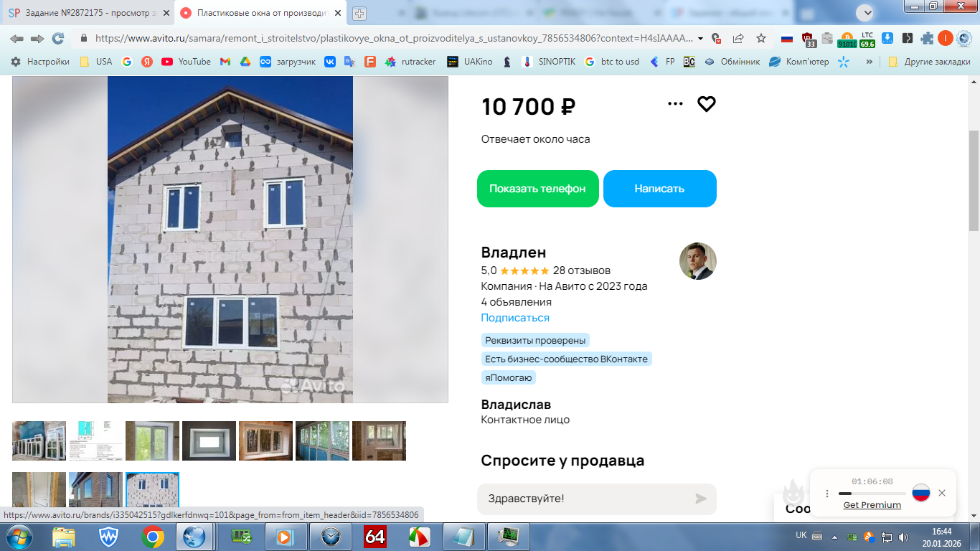Select the brick house photo thumbnail
The image size is (980, 551).
pyautogui.click(x=95, y=491)
